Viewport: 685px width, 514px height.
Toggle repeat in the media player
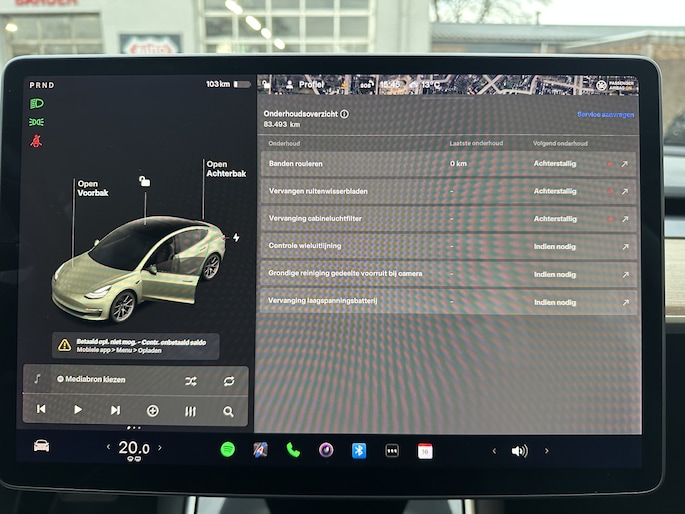(229, 381)
